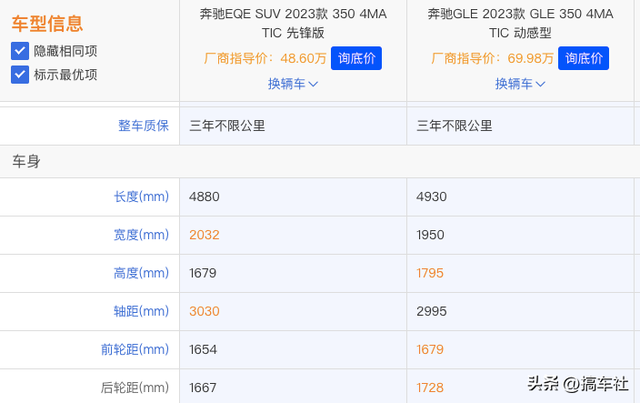Select the 车型信息 heading

pos(47,24)
